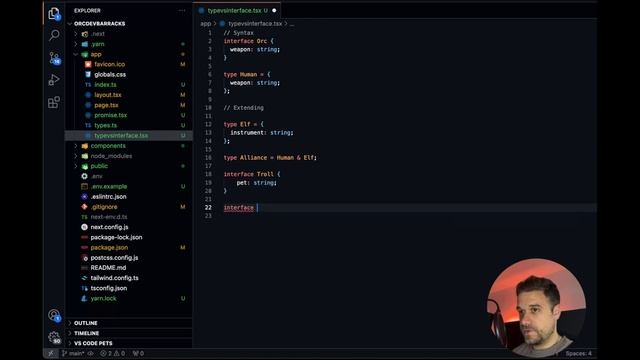Open the errors and warnings status item
The width and height of the screenshot is (640, 360).
tap(113, 353)
